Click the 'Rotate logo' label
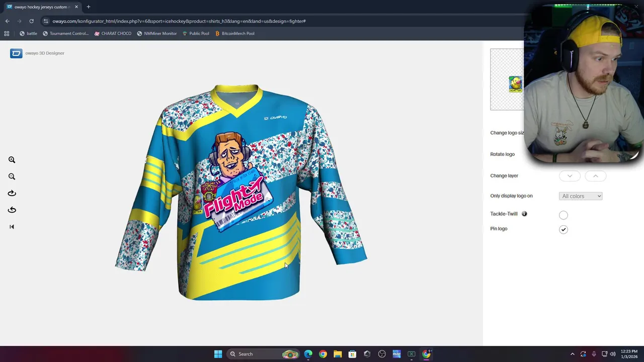The height and width of the screenshot is (362, 644). [x=502, y=154]
